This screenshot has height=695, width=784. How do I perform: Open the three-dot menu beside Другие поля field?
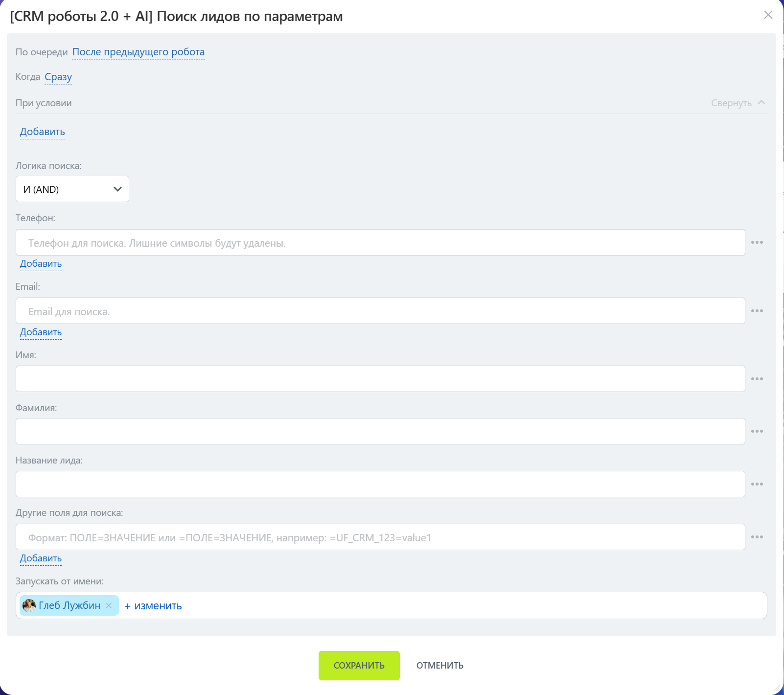click(x=757, y=537)
